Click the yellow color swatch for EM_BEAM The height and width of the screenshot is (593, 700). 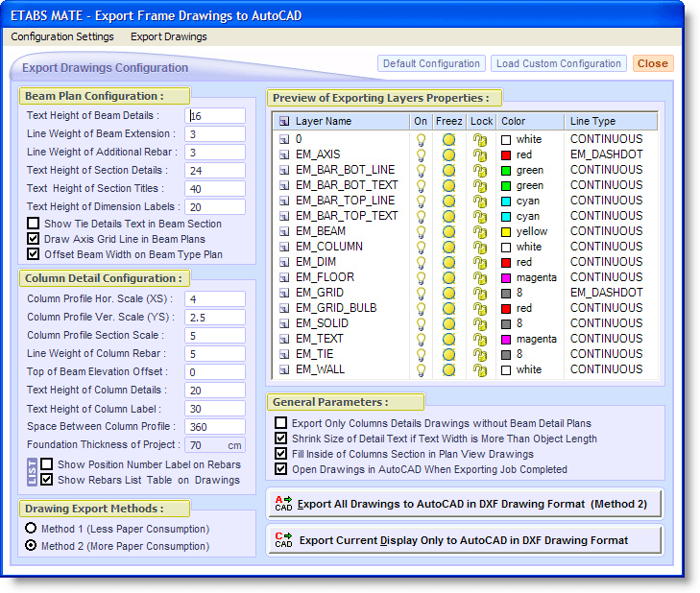pyautogui.click(x=506, y=231)
